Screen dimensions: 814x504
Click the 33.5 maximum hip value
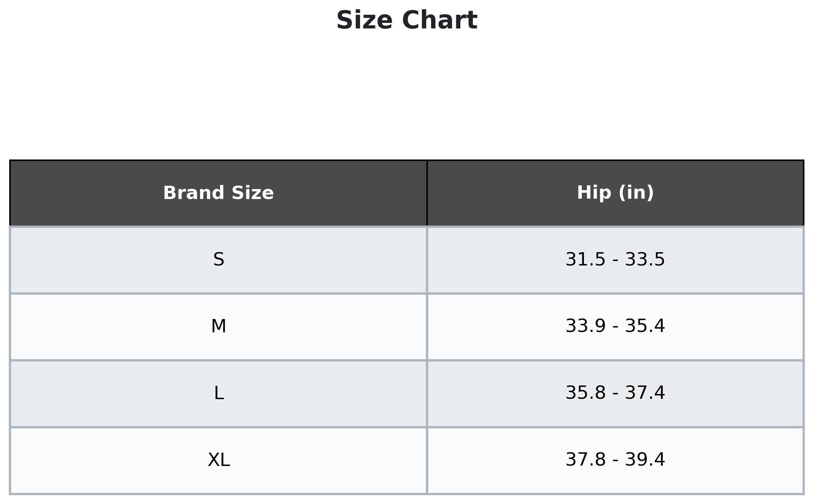(645, 260)
